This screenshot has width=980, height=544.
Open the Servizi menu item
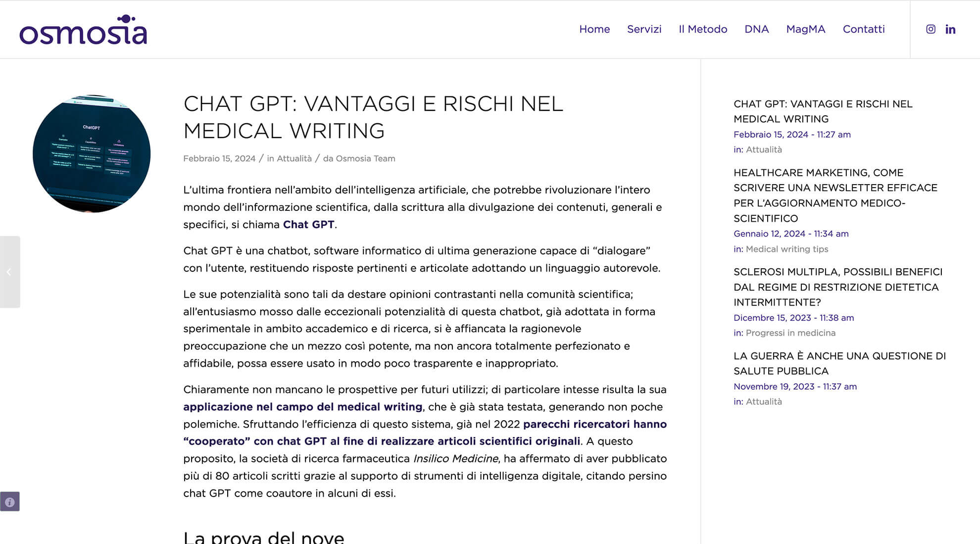point(644,29)
